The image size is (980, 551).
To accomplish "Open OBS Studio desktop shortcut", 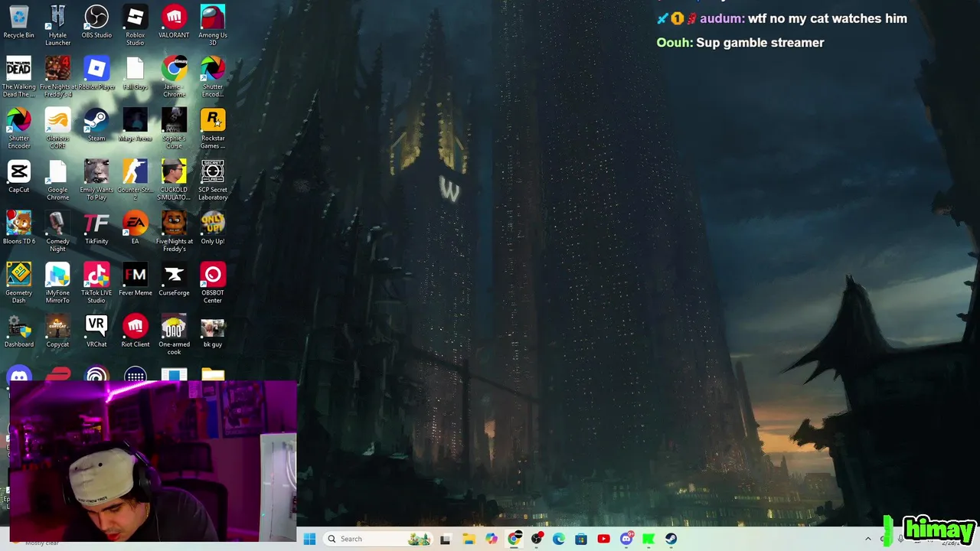I will coord(96,22).
